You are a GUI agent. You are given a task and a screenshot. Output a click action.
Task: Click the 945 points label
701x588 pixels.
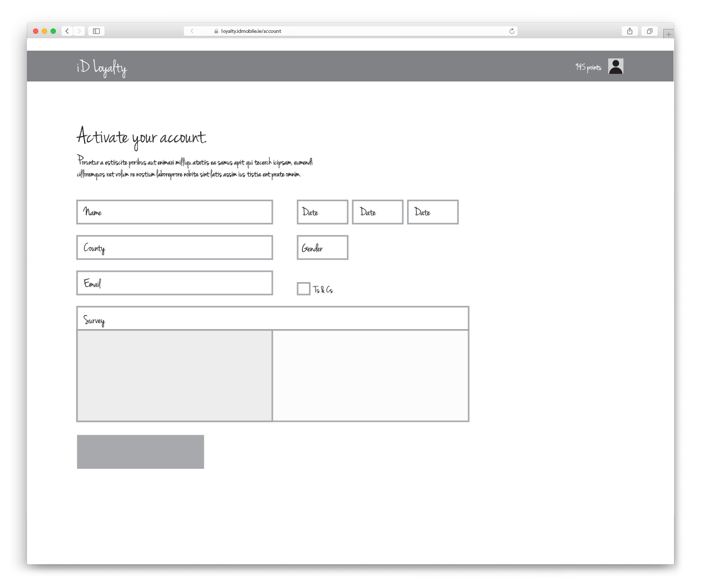tap(588, 67)
